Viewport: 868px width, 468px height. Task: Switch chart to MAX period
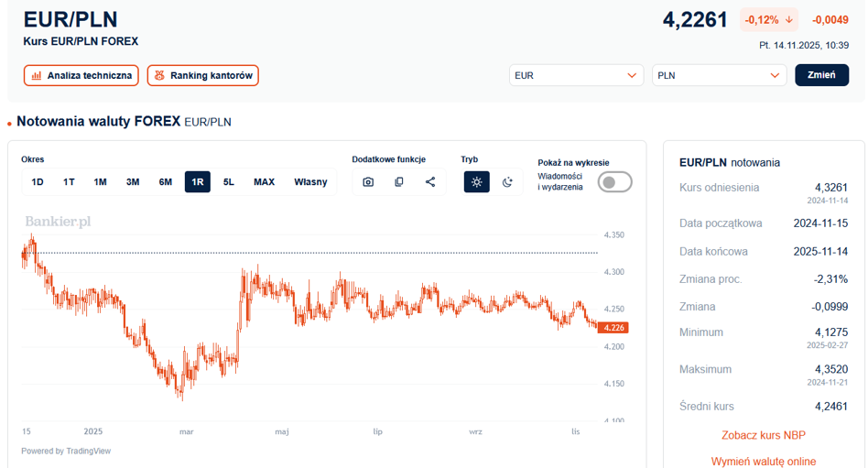pos(264,182)
